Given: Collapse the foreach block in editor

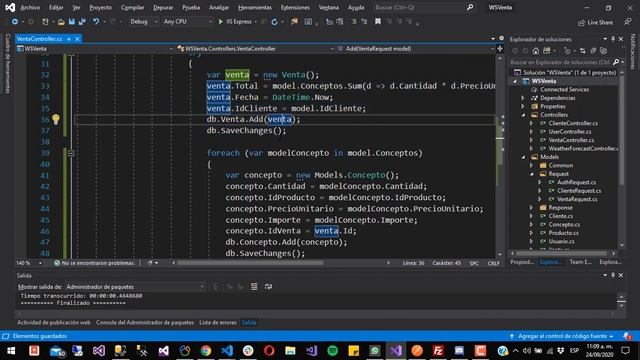Looking at the screenshot, I should [x=71, y=153].
